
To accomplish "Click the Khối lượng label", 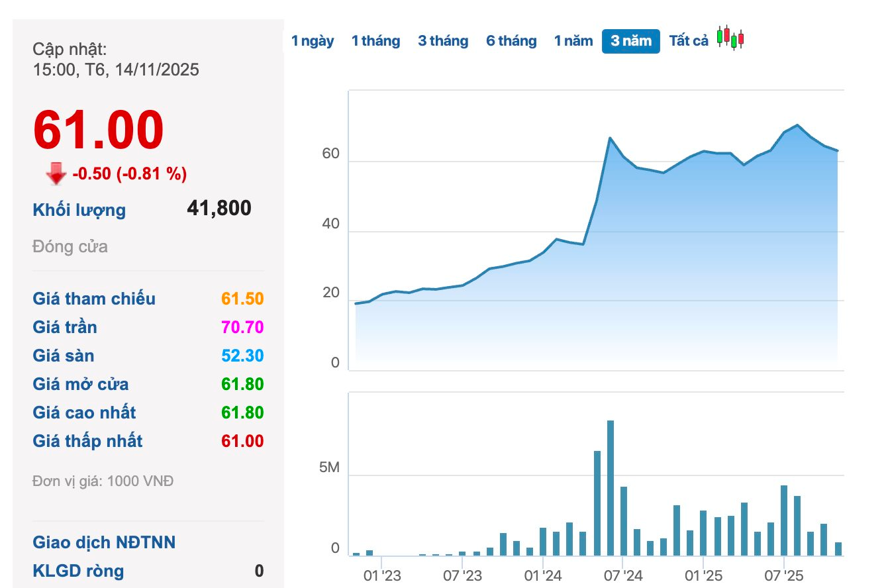I will (x=79, y=211).
